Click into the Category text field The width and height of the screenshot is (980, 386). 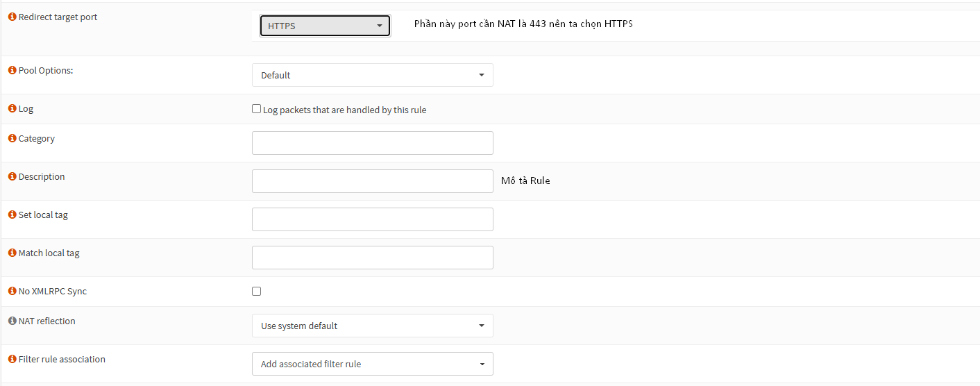(373, 143)
